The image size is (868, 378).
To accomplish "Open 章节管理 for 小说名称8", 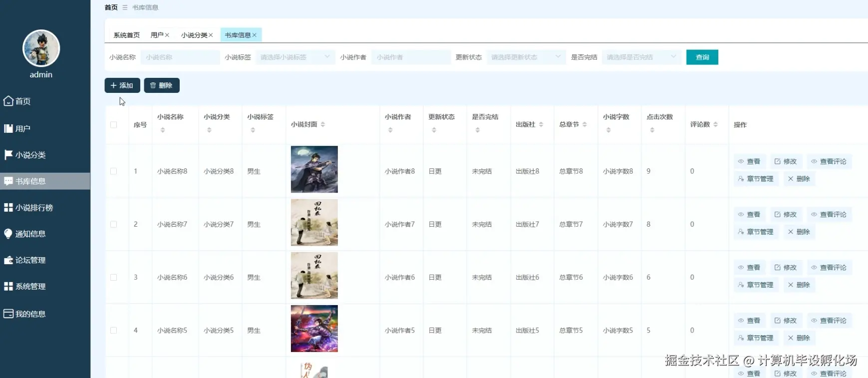I will [756, 179].
